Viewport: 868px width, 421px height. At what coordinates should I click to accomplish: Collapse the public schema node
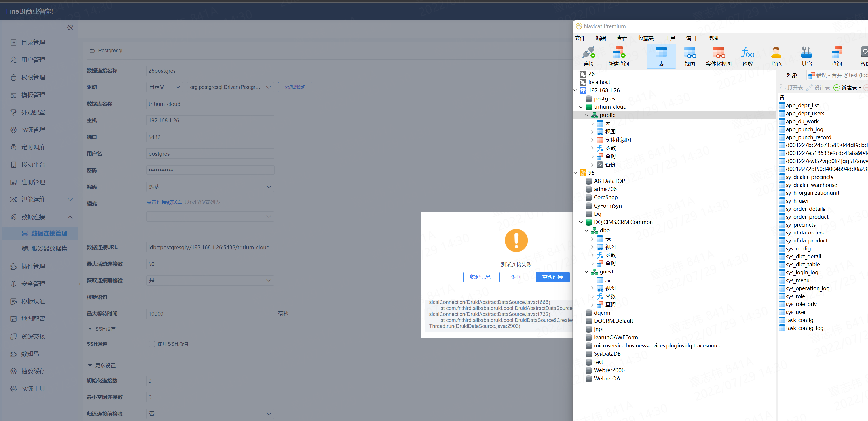tap(587, 115)
